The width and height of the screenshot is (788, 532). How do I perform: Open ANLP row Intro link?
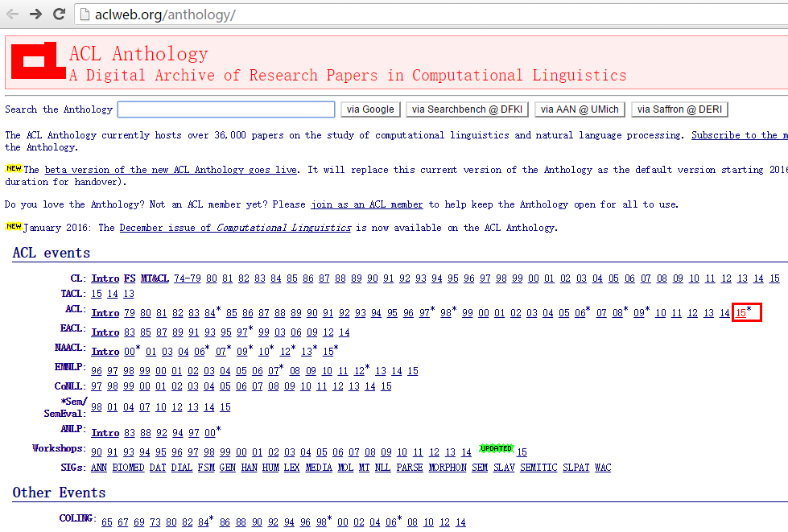[x=105, y=433]
